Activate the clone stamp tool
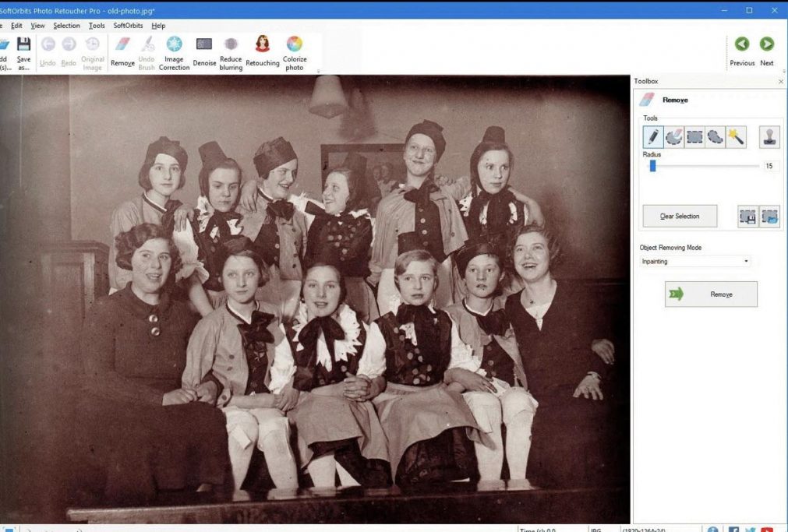This screenshot has width=788, height=532. click(769, 138)
